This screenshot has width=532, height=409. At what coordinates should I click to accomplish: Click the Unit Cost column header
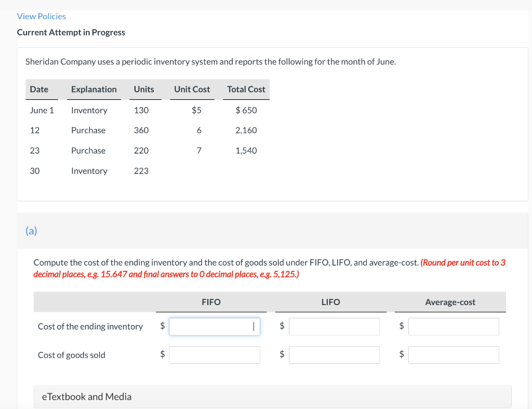coord(192,89)
